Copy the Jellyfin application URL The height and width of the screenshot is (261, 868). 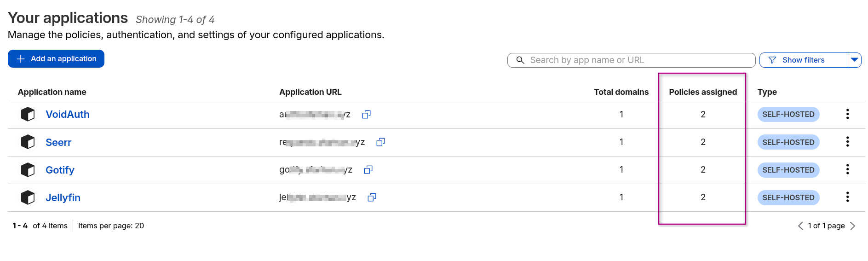[372, 197]
